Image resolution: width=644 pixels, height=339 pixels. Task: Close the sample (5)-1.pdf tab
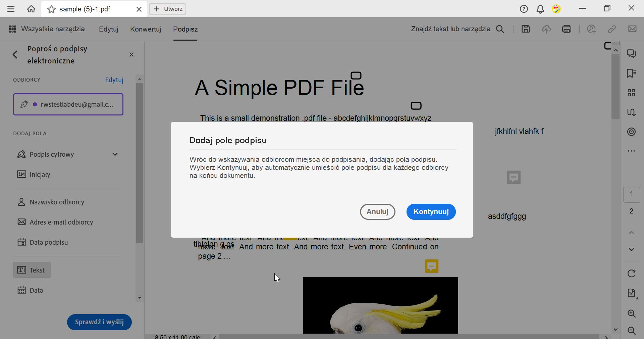tap(139, 9)
